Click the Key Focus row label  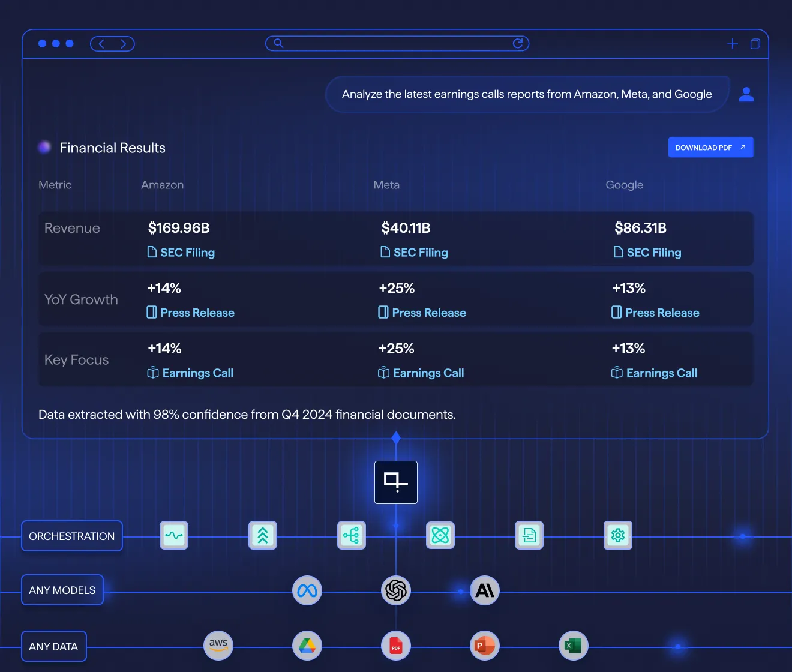point(76,360)
